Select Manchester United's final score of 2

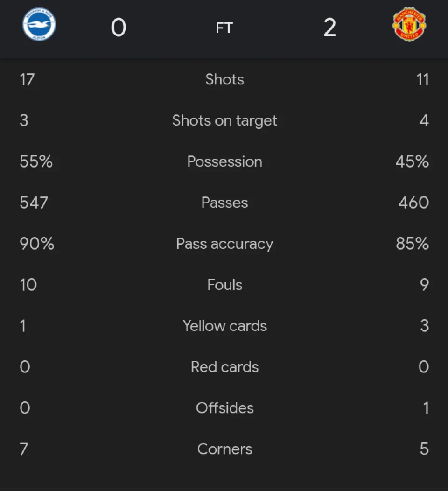[329, 28]
